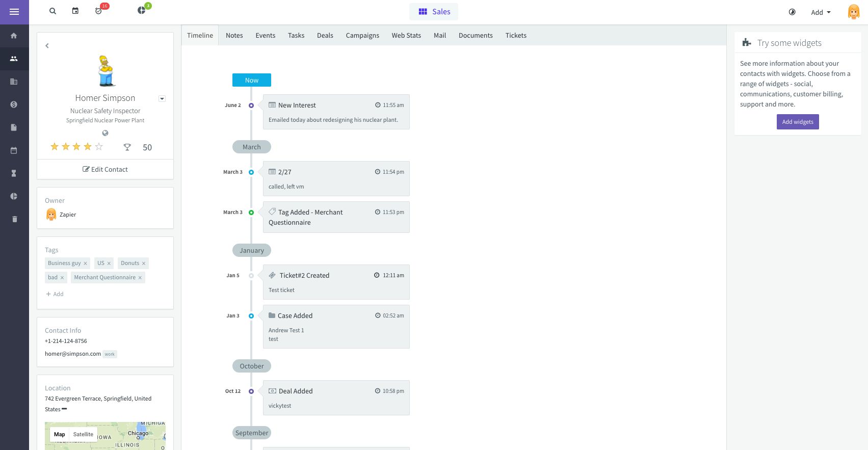Switch map to Satellite view
Viewport: 868px width, 450px height.
(83, 434)
